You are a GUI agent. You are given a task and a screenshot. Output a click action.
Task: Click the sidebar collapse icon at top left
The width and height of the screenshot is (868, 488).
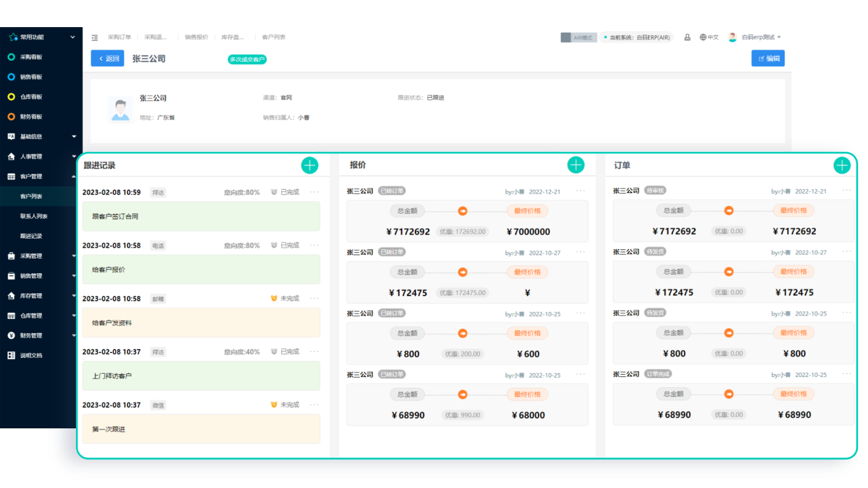pos(95,37)
